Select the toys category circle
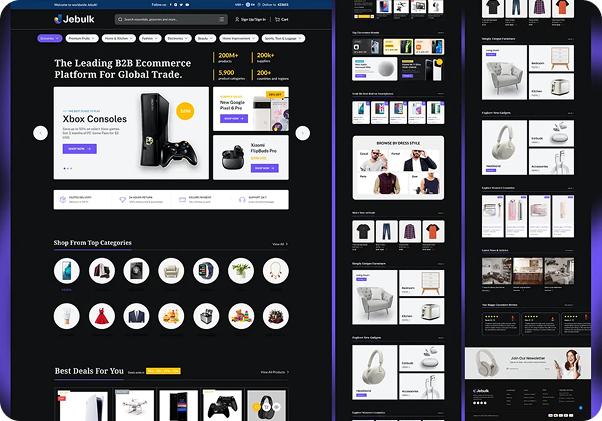 (241, 316)
